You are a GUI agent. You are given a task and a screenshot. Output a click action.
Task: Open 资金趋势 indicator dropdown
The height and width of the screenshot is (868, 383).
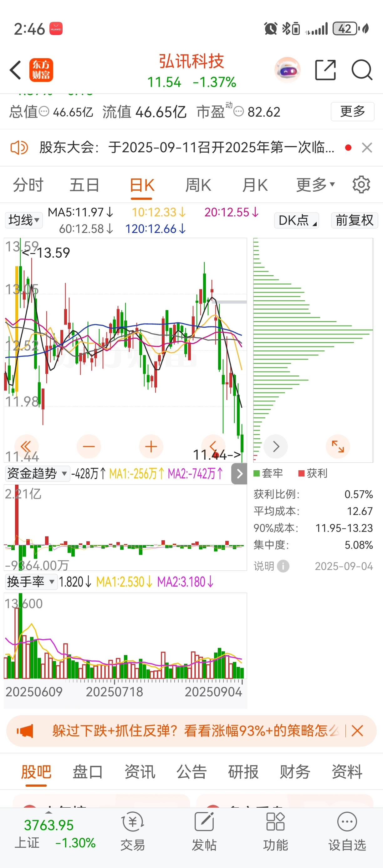point(38,473)
